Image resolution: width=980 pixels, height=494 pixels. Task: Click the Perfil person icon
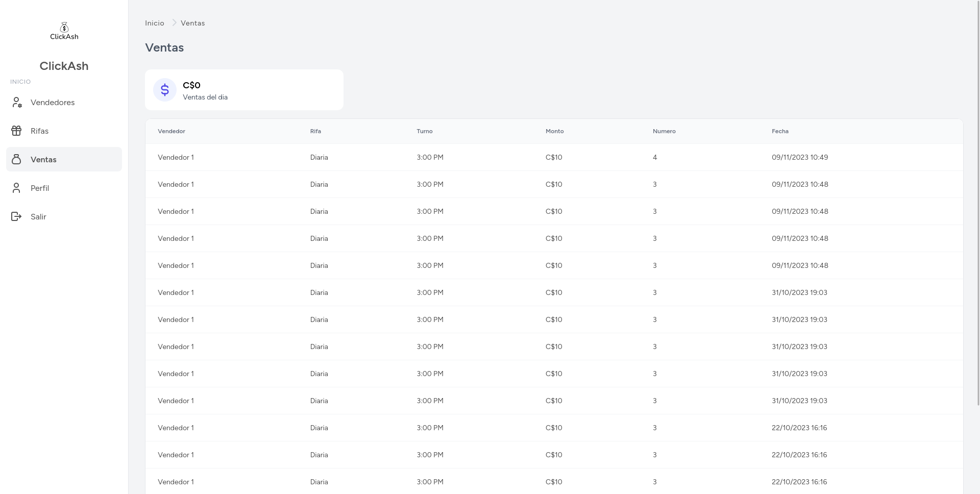click(x=16, y=188)
